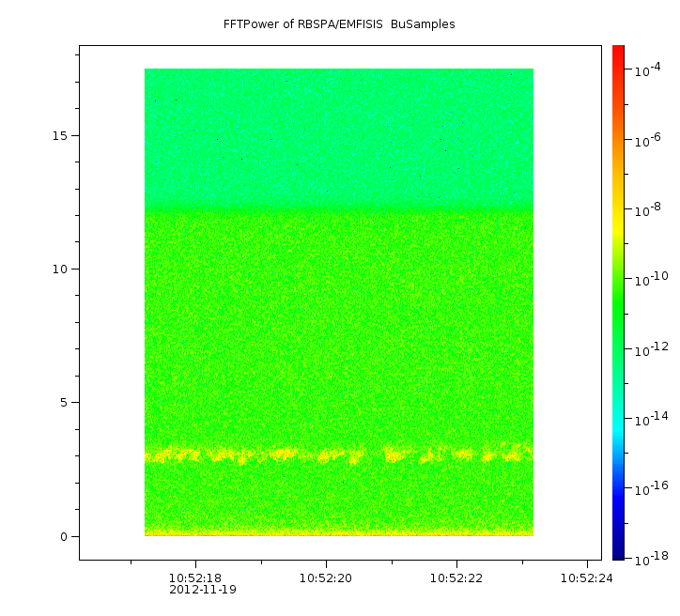Click the 10^-18 colorbar tick label

click(x=649, y=557)
